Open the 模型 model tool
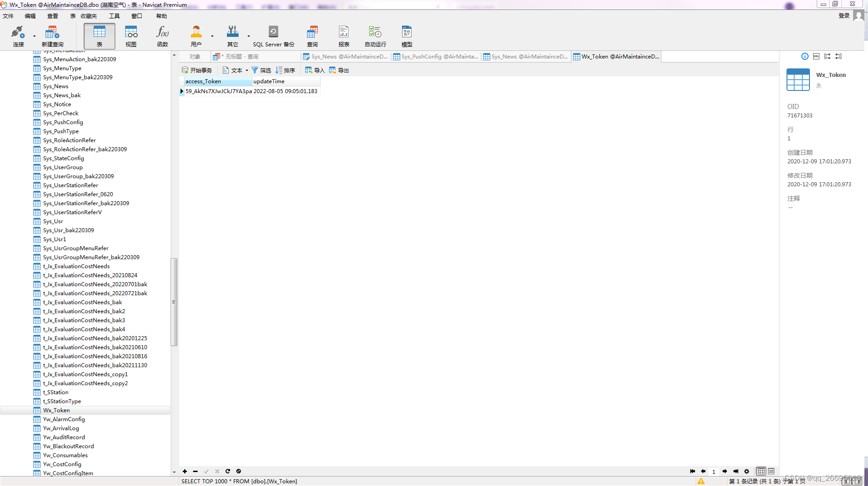 [x=407, y=36]
